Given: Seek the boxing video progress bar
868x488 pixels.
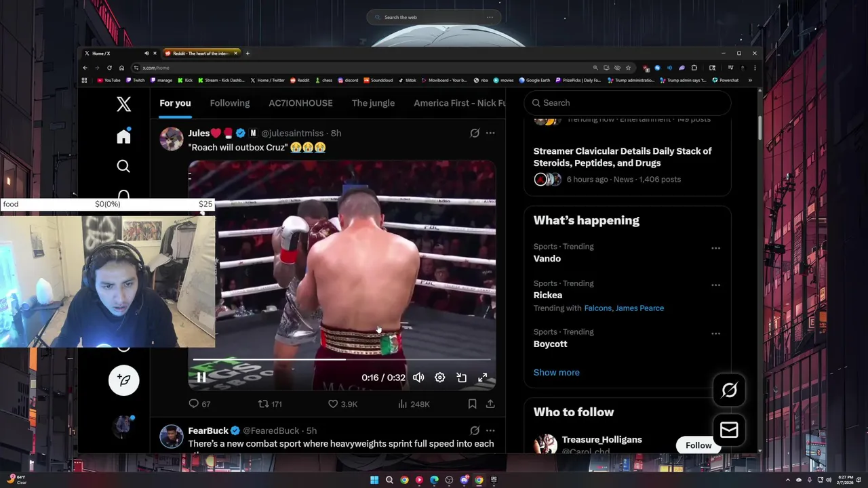Looking at the screenshot, I should tap(342, 360).
